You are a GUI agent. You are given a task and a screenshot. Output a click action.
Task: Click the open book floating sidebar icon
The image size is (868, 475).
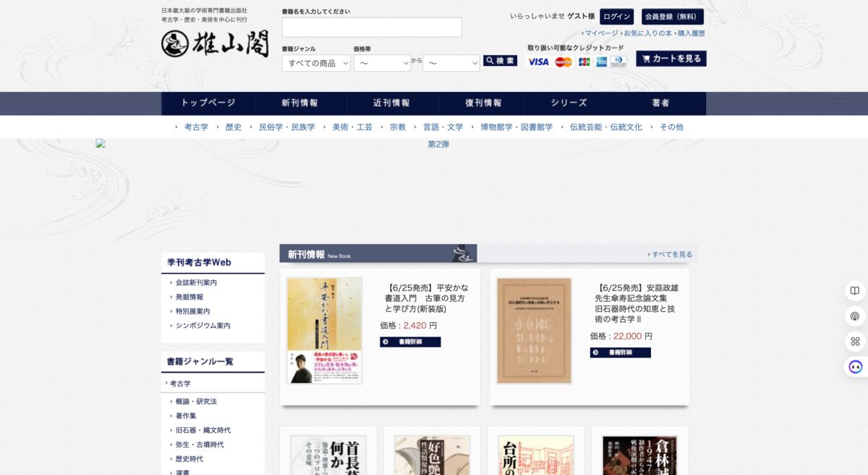pyautogui.click(x=855, y=291)
